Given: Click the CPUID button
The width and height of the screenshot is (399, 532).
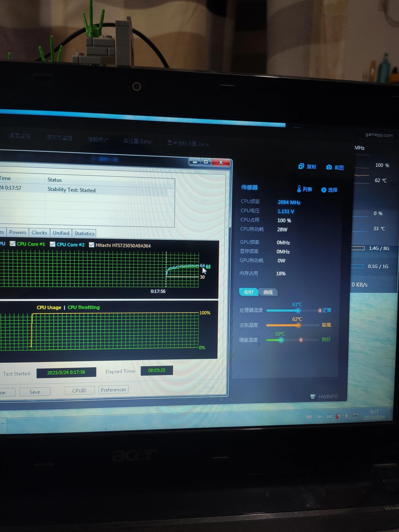Looking at the screenshot, I should tap(79, 390).
